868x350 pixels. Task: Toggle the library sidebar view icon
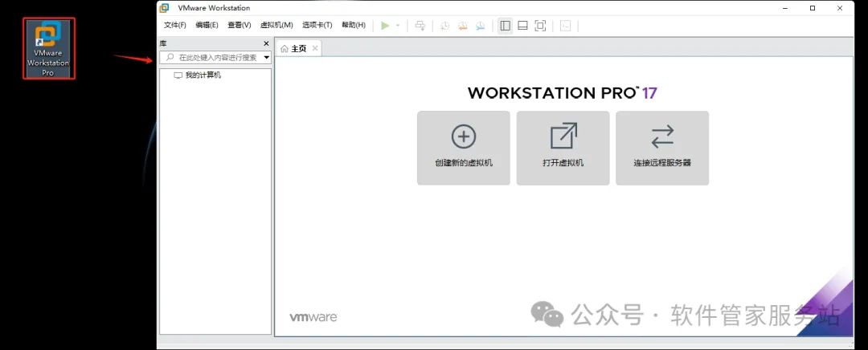point(505,26)
